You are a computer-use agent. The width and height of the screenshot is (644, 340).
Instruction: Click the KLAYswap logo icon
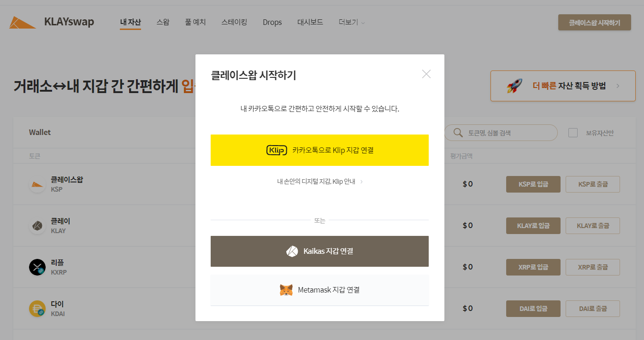tap(23, 23)
